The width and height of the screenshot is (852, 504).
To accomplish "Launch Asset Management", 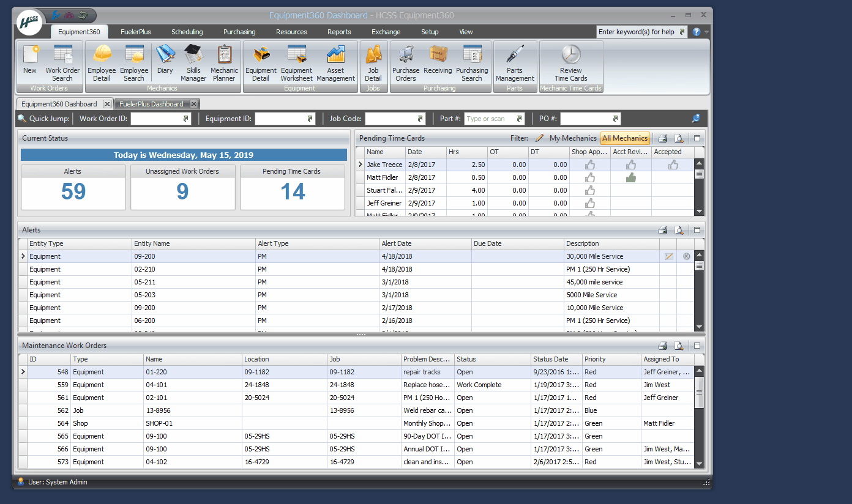I will pyautogui.click(x=335, y=63).
